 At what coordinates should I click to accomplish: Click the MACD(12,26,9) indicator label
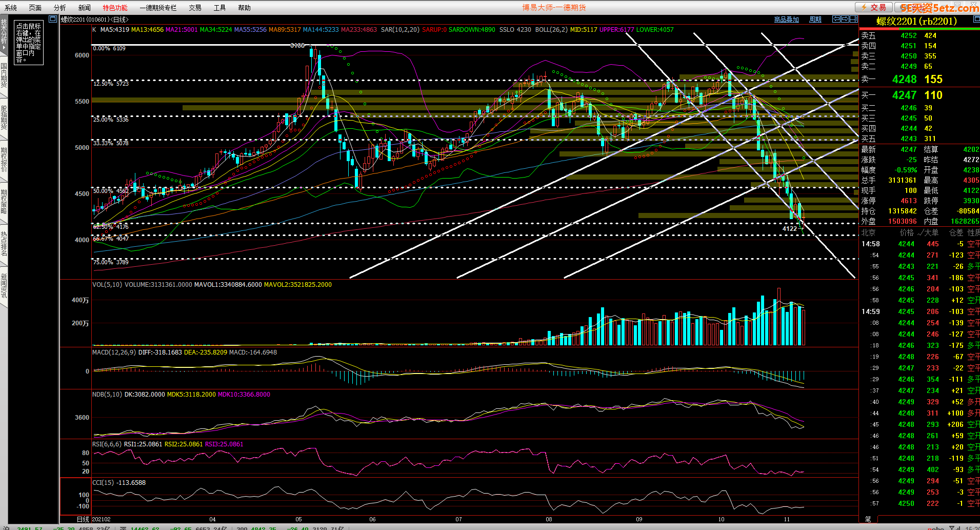point(114,352)
